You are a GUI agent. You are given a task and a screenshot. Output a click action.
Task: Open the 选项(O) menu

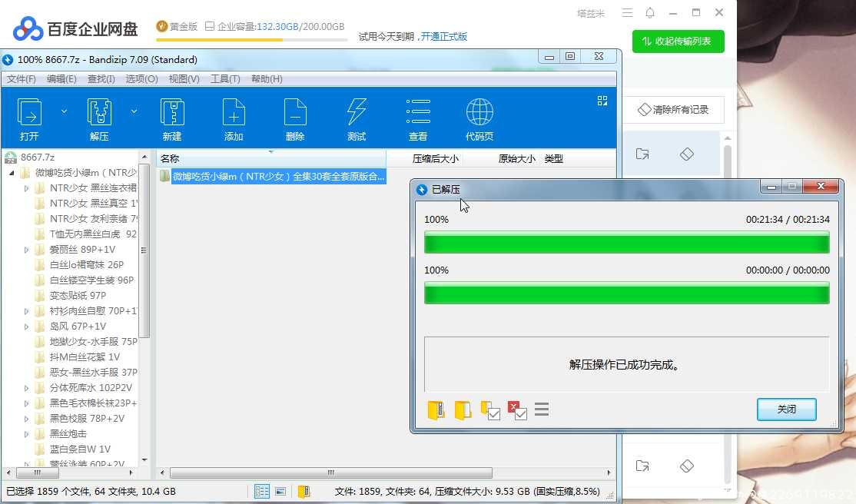pyautogui.click(x=141, y=78)
